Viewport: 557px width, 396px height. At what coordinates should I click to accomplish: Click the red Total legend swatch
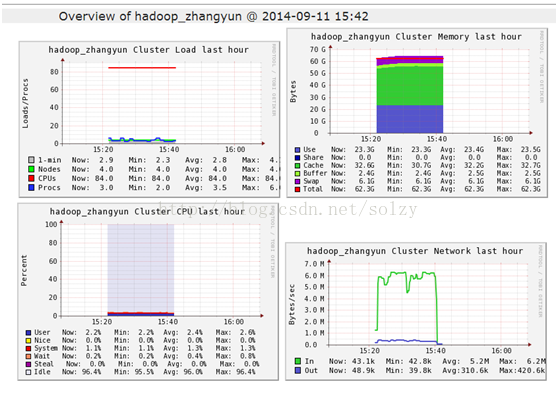pyautogui.click(x=298, y=189)
